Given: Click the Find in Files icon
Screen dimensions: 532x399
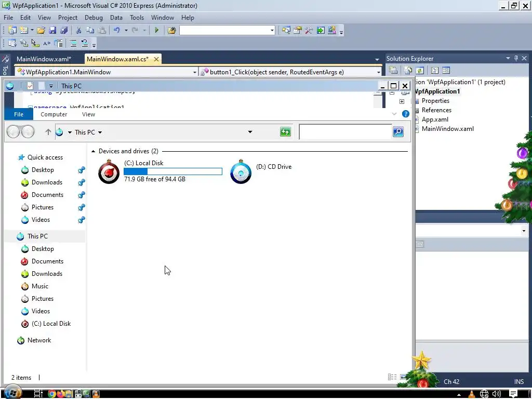Looking at the screenshot, I should click(171, 31).
